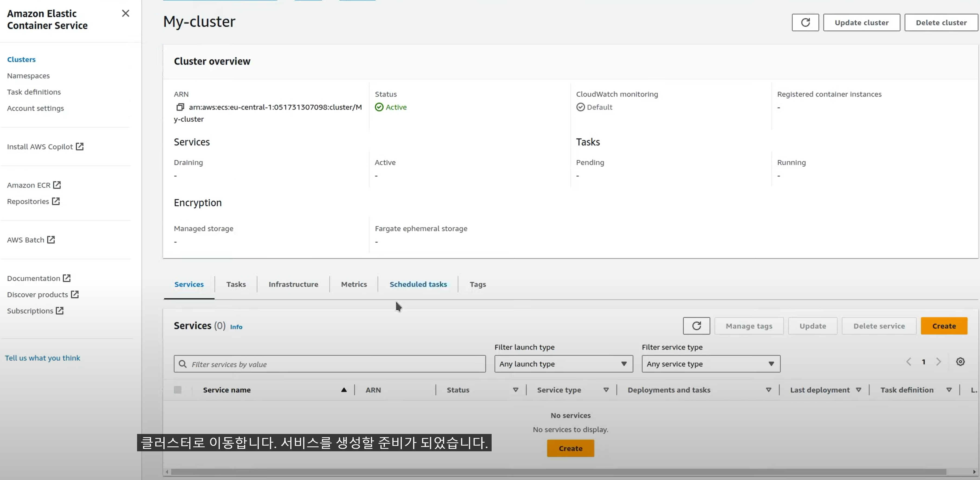Open Task definitions in sidebar
The image size is (980, 480).
34,92
